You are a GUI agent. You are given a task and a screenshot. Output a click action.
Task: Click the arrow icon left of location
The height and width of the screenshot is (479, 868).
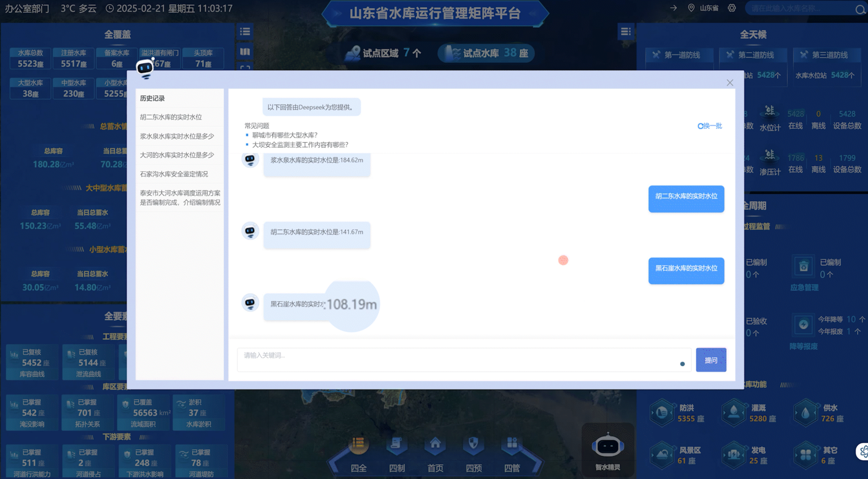click(673, 8)
